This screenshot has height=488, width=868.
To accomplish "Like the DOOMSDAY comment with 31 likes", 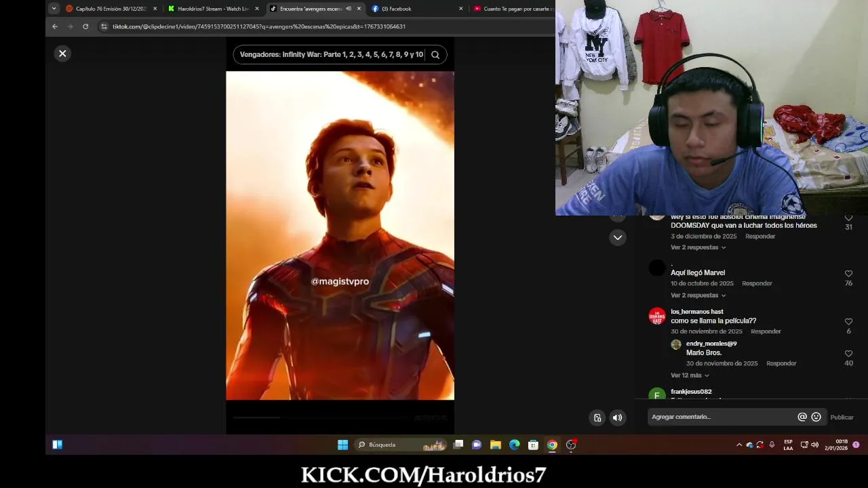I will coord(848,218).
